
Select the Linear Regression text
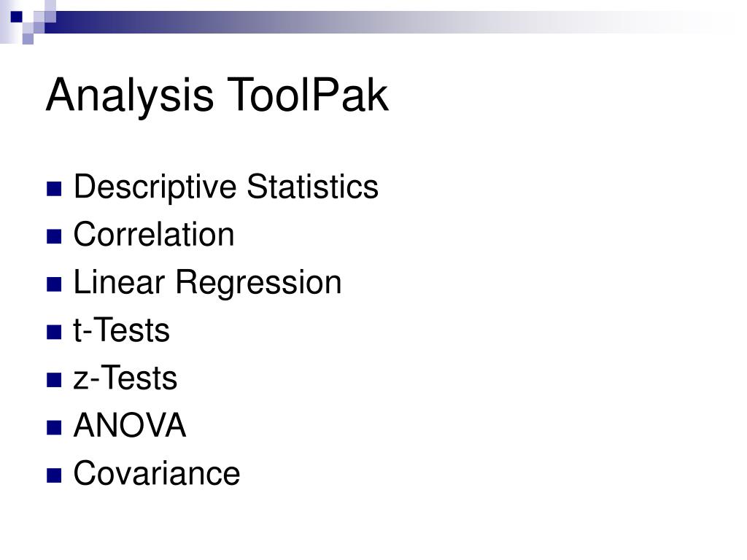[207, 283]
